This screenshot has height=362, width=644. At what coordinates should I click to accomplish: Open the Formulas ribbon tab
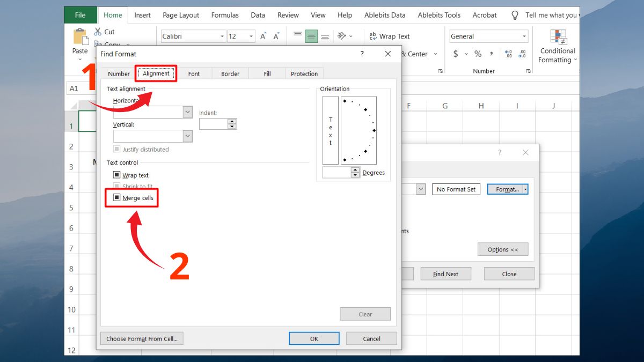coord(225,15)
